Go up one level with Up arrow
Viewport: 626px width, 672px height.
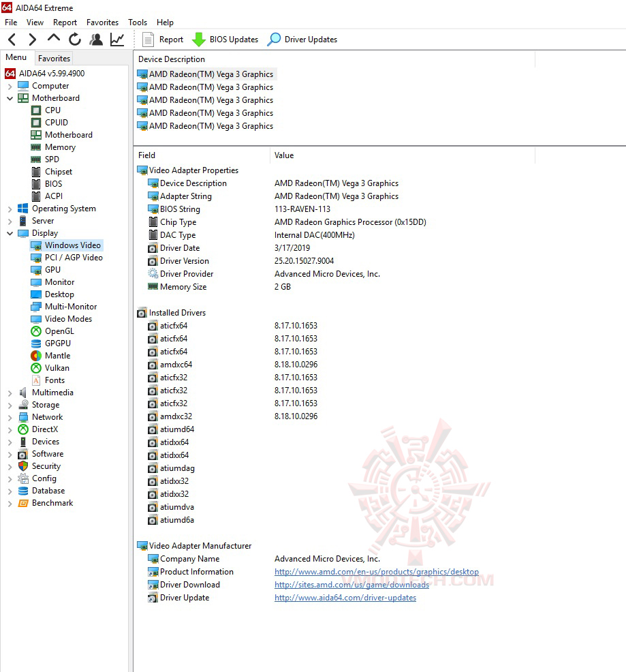54,39
